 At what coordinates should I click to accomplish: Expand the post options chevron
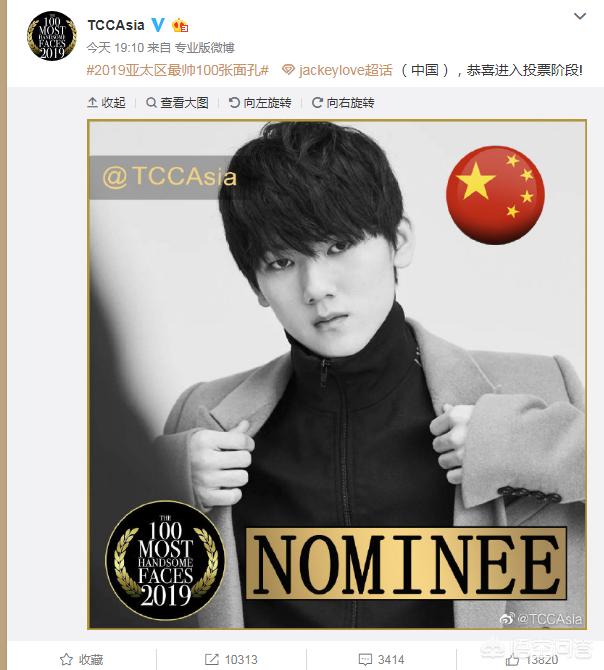tap(580, 16)
